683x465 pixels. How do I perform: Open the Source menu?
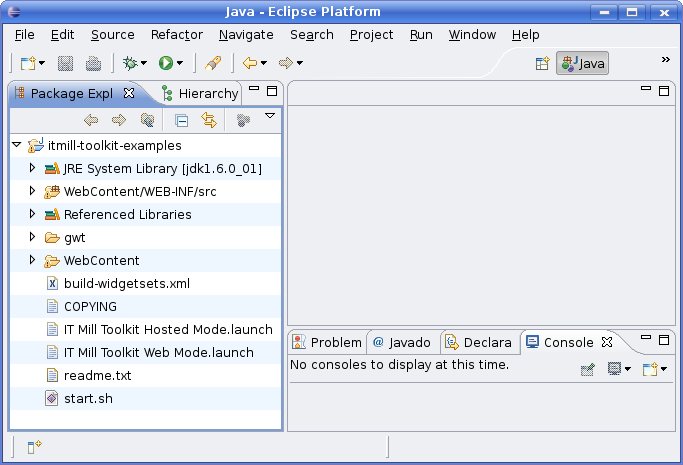click(113, 35)
